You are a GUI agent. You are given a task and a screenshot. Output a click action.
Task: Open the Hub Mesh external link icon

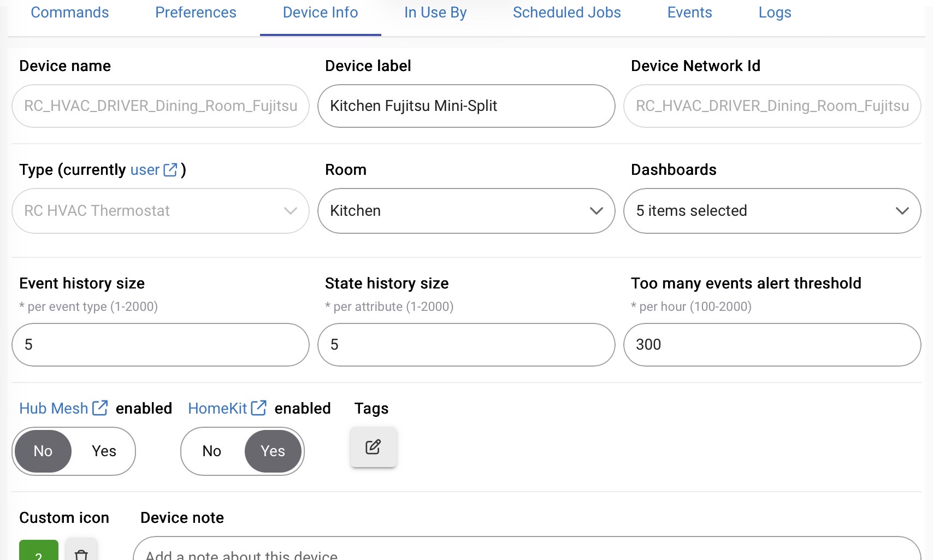point(100,408)
